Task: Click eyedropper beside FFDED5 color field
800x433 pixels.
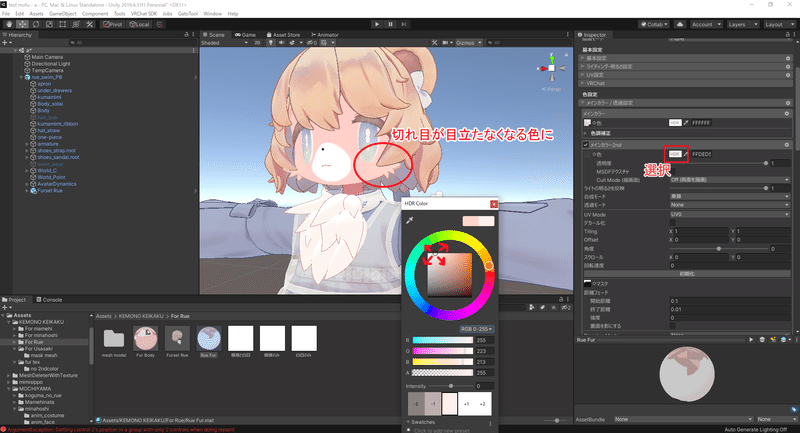Action: pos(686,154)
